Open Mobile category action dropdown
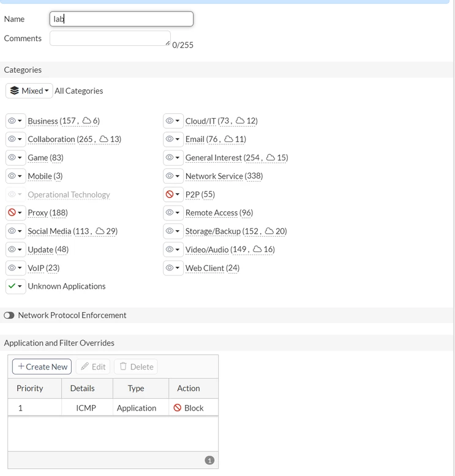The height and width of the screenshot is (476, 455). pos(15,176)
